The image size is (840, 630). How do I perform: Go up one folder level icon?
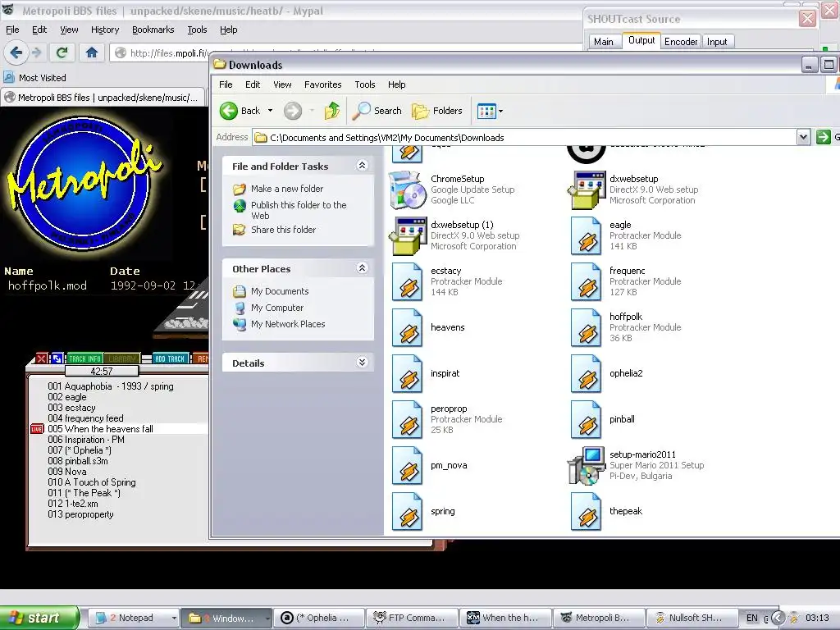(332, 111)
